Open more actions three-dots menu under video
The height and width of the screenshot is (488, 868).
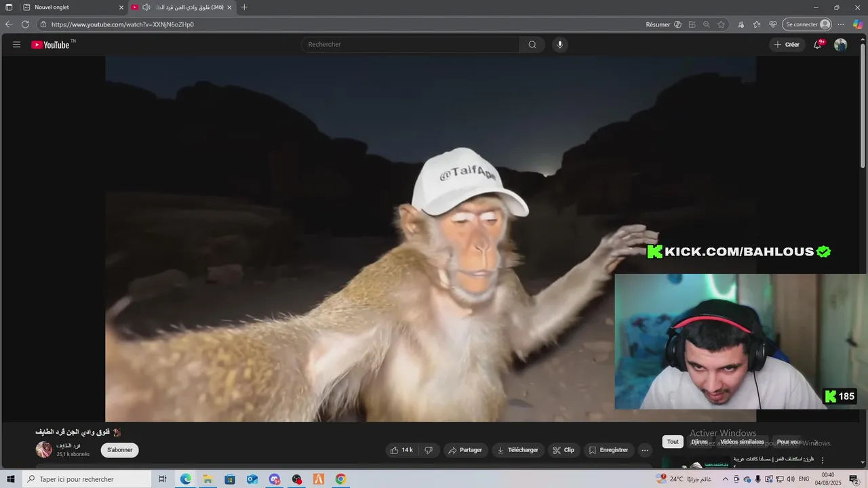pyautogui.click(x=645, y=450)
